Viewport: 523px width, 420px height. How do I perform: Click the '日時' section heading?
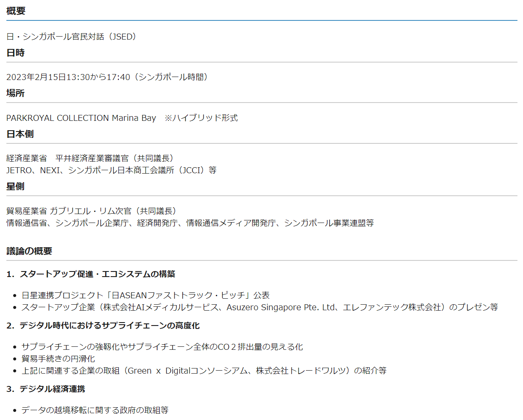click(15, 53)
